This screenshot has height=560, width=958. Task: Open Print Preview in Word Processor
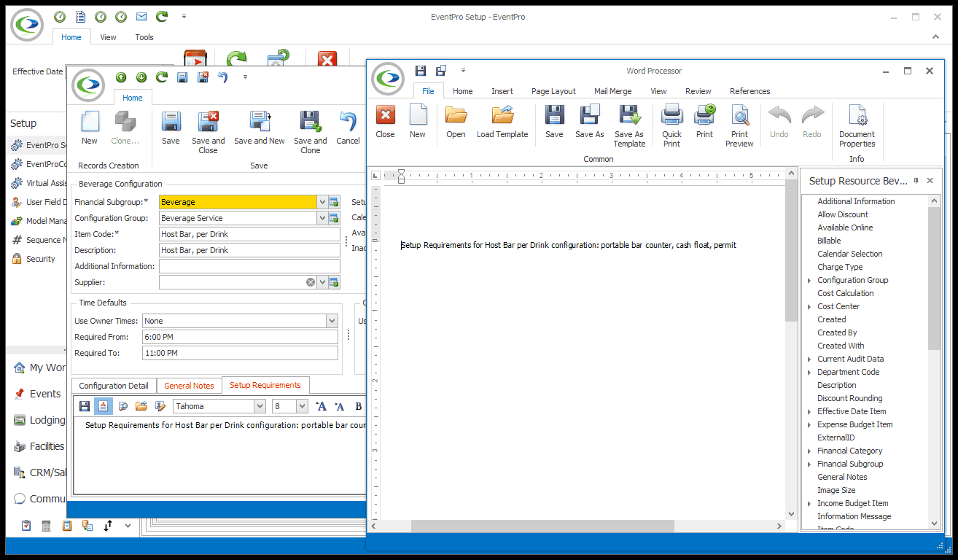click(739, 125)
